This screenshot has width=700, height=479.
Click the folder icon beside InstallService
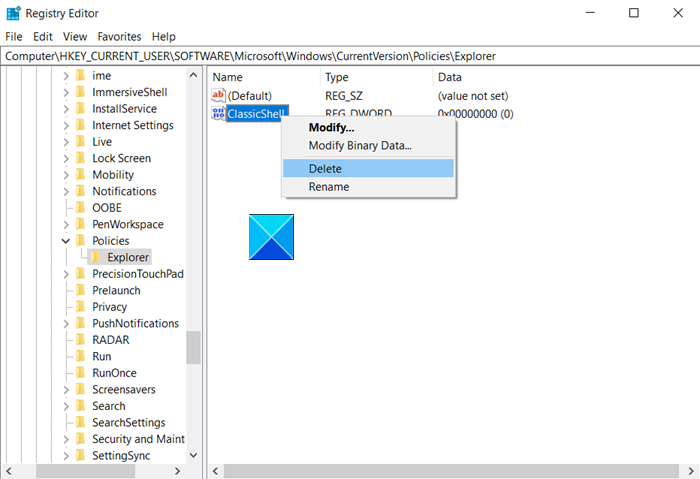[x=81, y=108]
